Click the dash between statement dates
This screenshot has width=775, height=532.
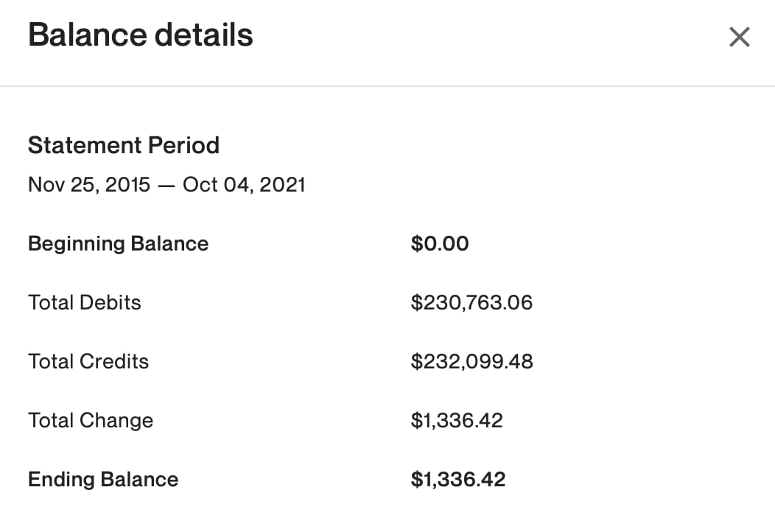166,186
